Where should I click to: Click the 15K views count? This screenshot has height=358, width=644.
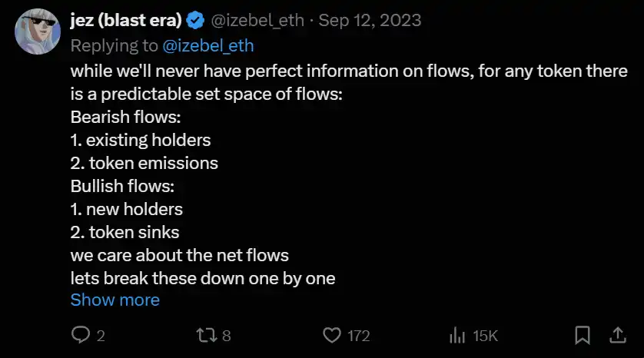coord(485,336)
